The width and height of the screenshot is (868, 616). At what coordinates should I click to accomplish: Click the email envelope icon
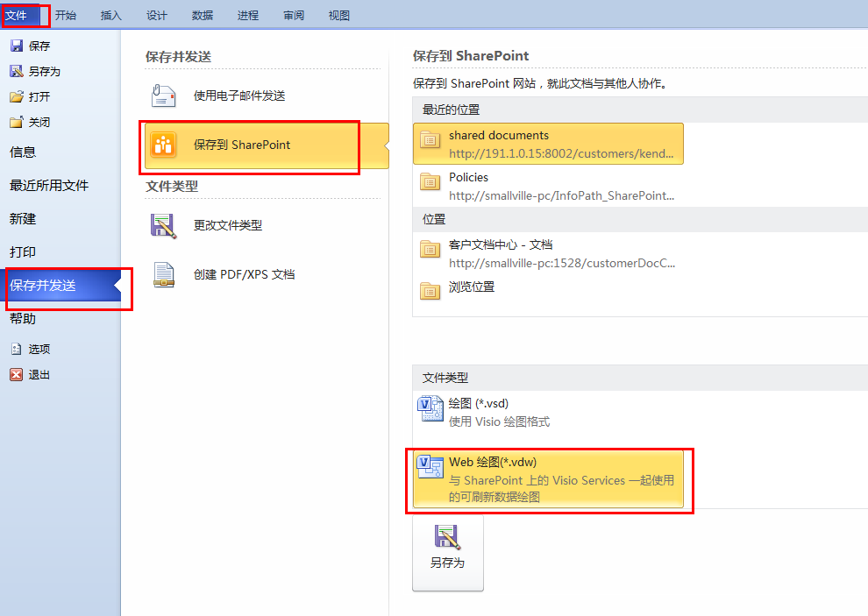[163, 96]
